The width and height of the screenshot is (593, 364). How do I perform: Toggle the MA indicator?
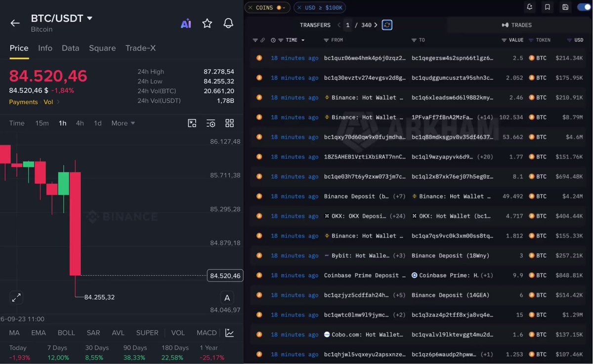coord(14,333)
